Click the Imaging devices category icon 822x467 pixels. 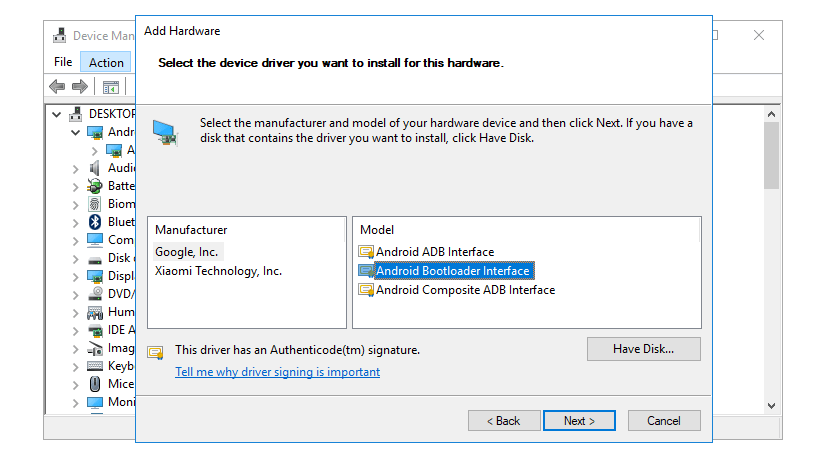95,348
